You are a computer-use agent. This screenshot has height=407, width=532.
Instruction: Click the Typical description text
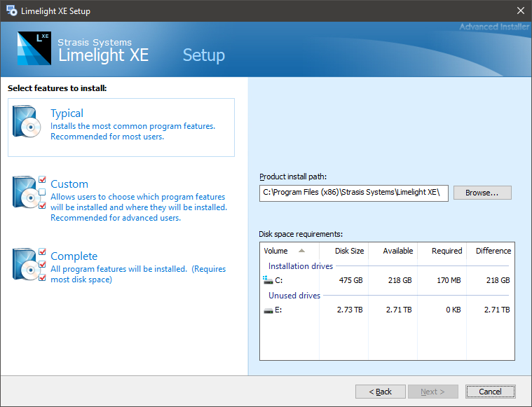[x=132, y=131]
